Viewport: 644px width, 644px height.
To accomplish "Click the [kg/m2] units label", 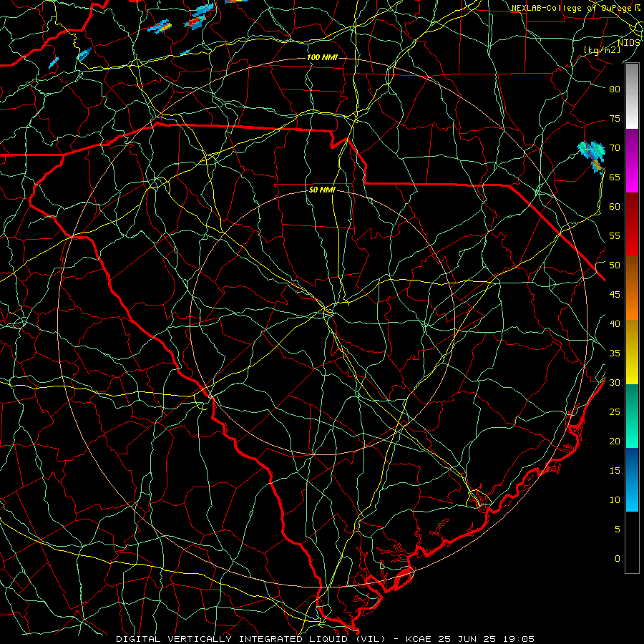I will tap(602, 49).
